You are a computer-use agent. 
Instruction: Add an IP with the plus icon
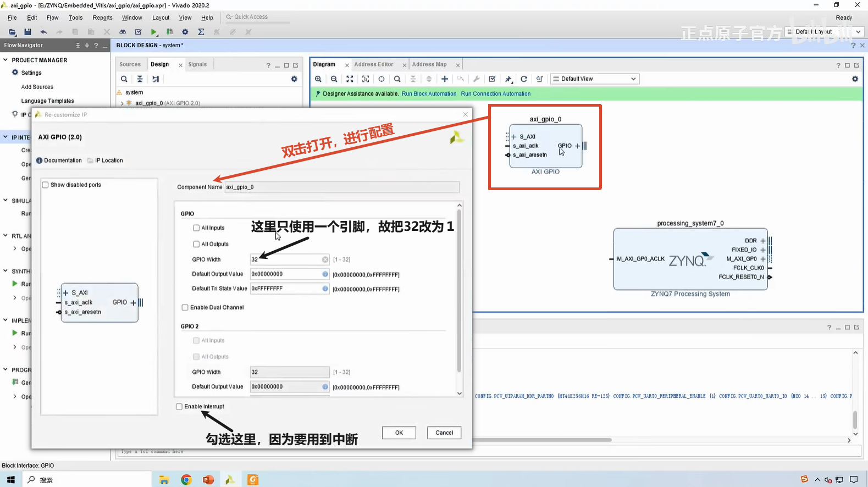coord(445,79)
